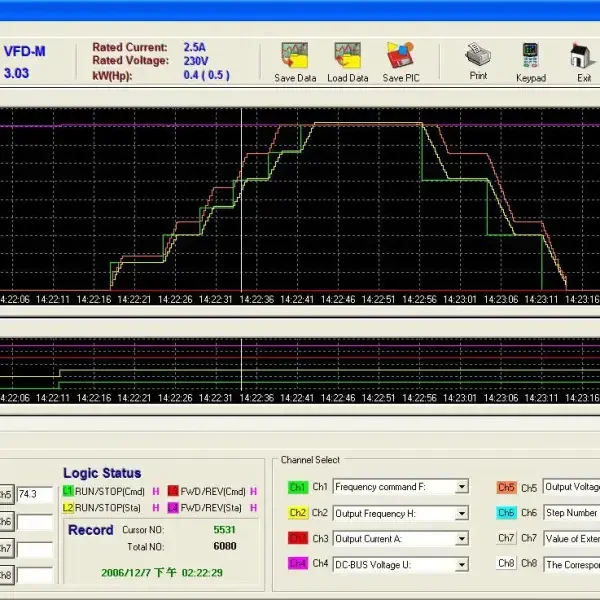
Task: Click the ch6 button on left edge
Action: 7,522
